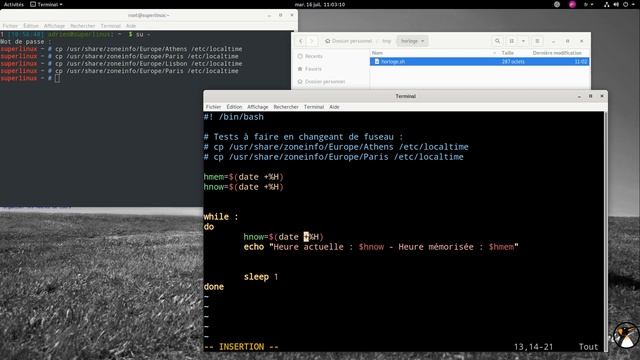Toggle grid view in file manager
The height and width of the screenshot is (360, 640).
click(x=511, y=41)
